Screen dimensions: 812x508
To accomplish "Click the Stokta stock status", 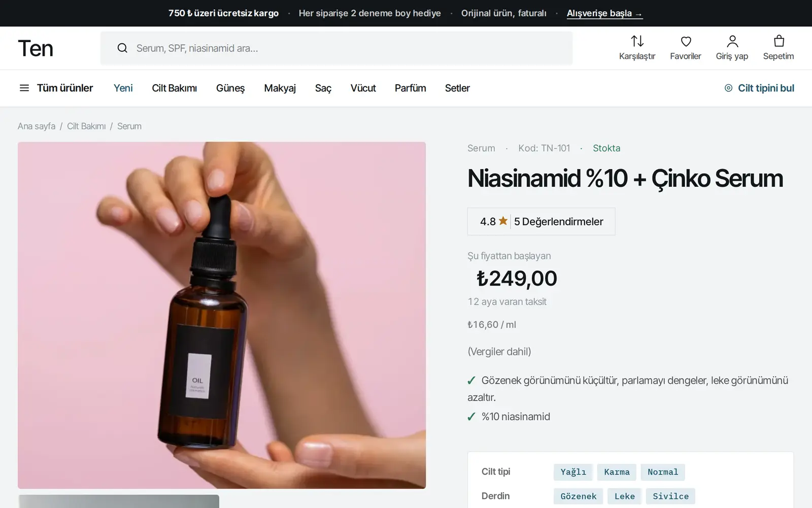I will tap(606, 148).
